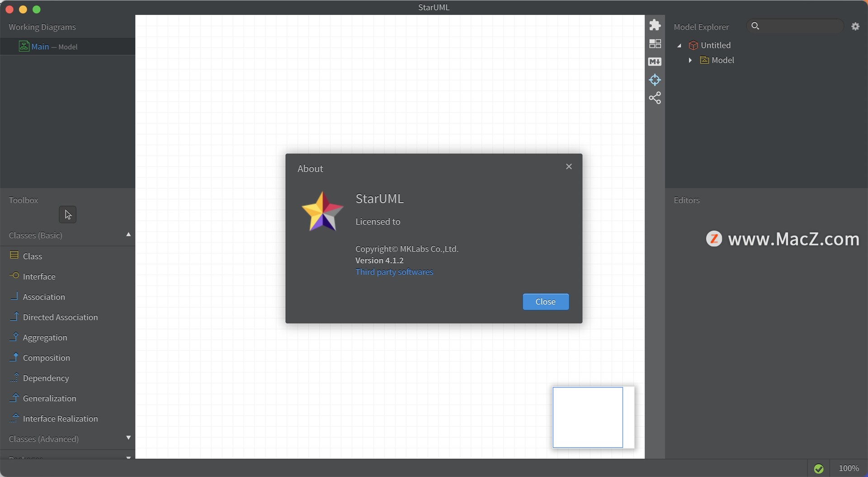
Task: Click the green validation check status icon
Action: [x=819, y=469]
